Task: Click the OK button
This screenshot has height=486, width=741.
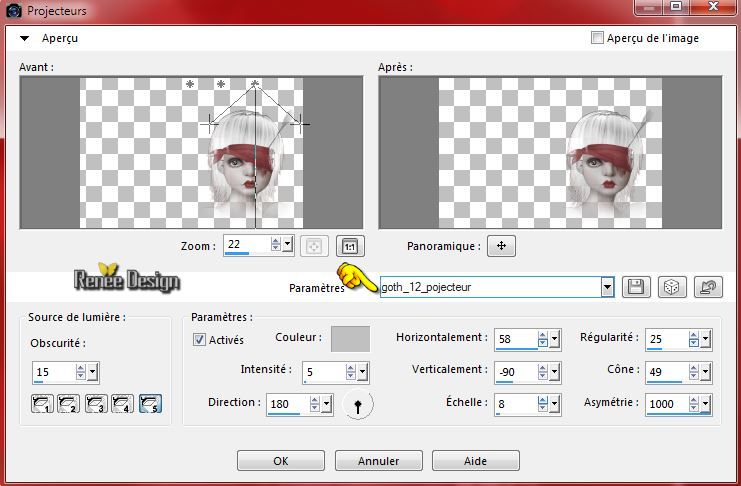Action: point(281,460)
